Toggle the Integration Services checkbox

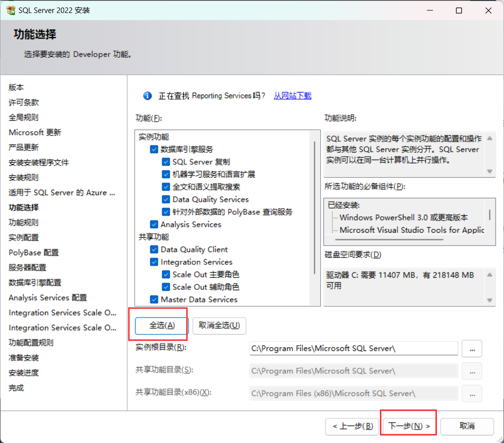coord(154,262)
